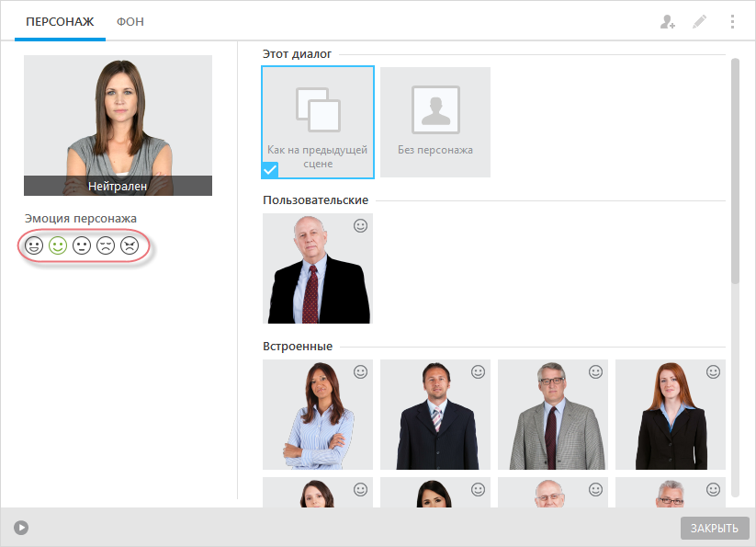Screen dimensions: 756x547
Task: Open emotions icon on second-row black-haired woman
Action: click(x=479, y=490)
